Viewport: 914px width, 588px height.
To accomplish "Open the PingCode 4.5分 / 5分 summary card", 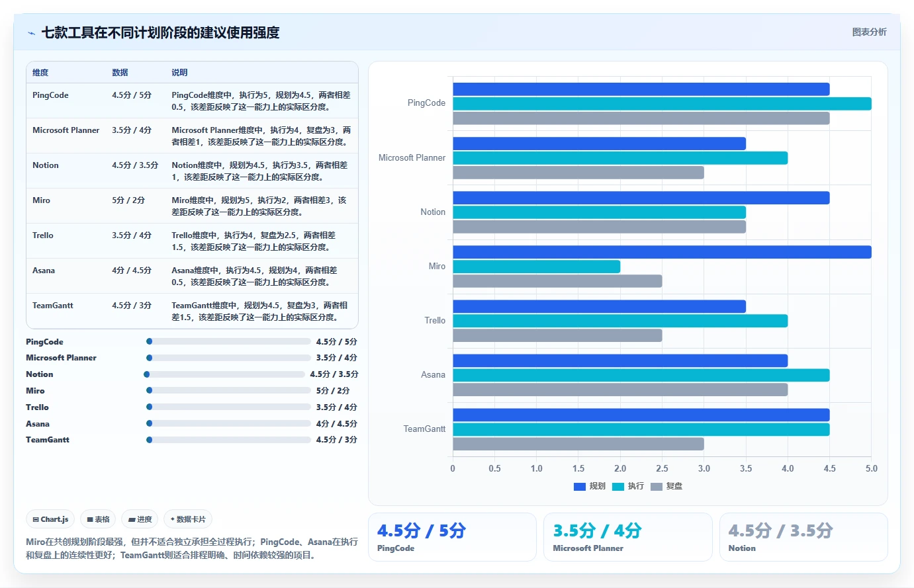I will (452, 537).
